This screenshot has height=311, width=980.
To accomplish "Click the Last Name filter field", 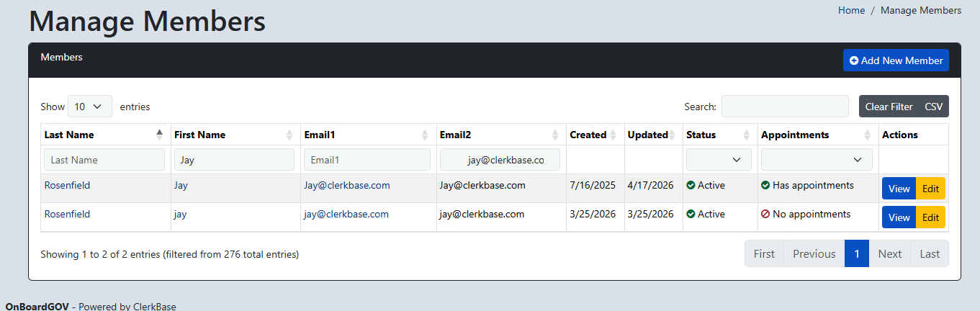I will pyautogui.click(x=104, y=160).
